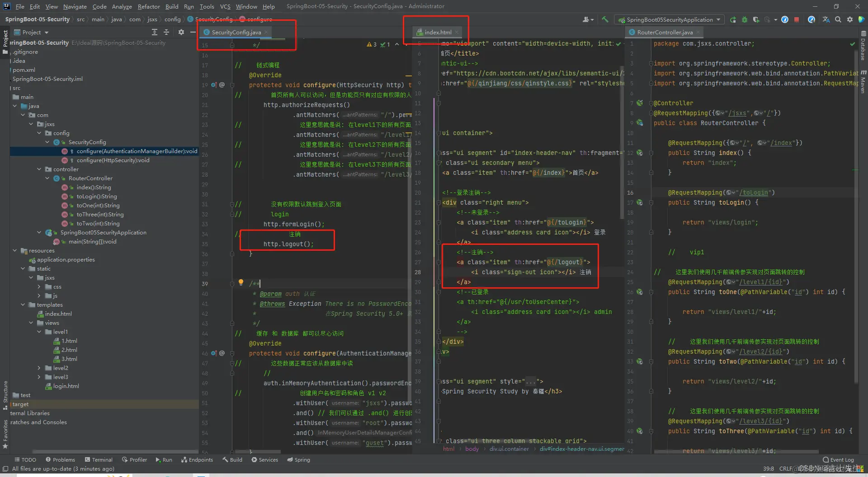This screenshot has width=868, height=477.
Task: Run with Coverage using the shield icon
Action: coord(755,19)
